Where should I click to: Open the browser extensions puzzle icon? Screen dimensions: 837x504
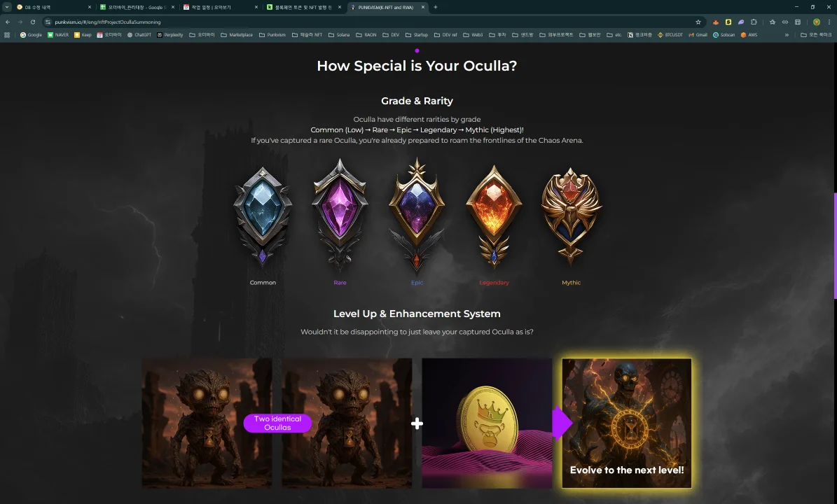coord(754,22)
